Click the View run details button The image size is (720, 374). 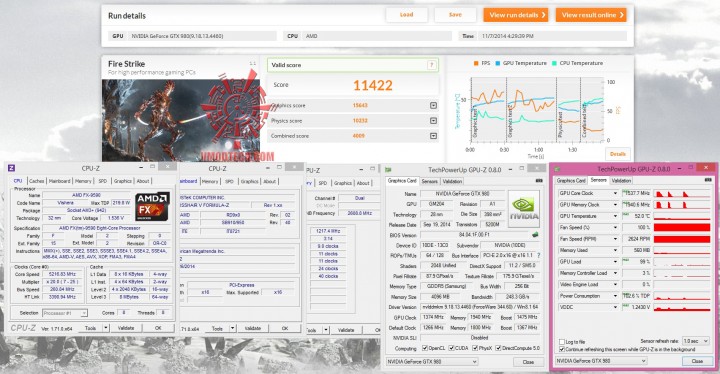516,15
